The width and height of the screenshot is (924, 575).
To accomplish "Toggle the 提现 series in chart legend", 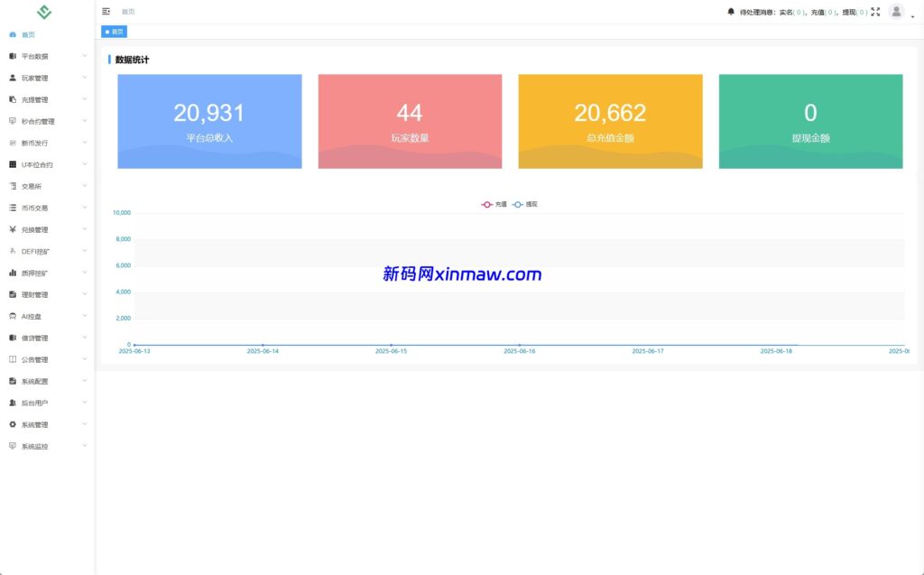I will click(525, 205).
